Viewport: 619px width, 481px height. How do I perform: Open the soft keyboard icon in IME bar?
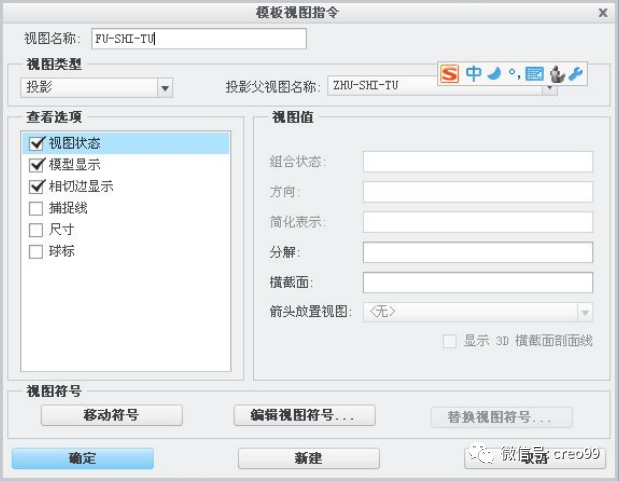point(534,73)
